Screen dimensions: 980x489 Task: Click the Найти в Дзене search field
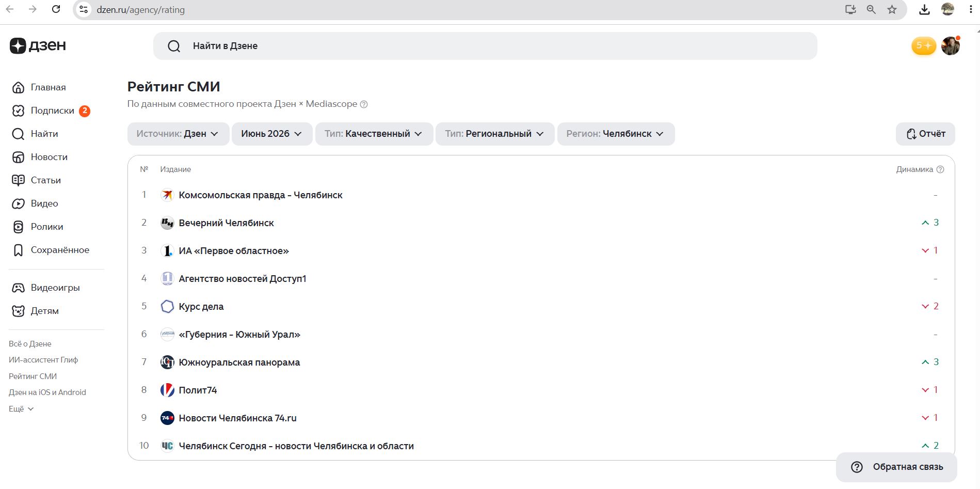point(485,46)
